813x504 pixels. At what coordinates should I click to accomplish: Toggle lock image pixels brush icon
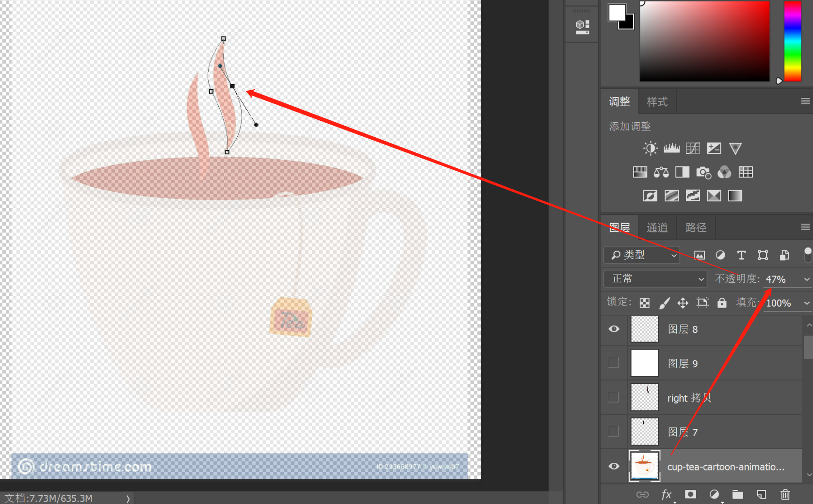click(x=664, y=303)
